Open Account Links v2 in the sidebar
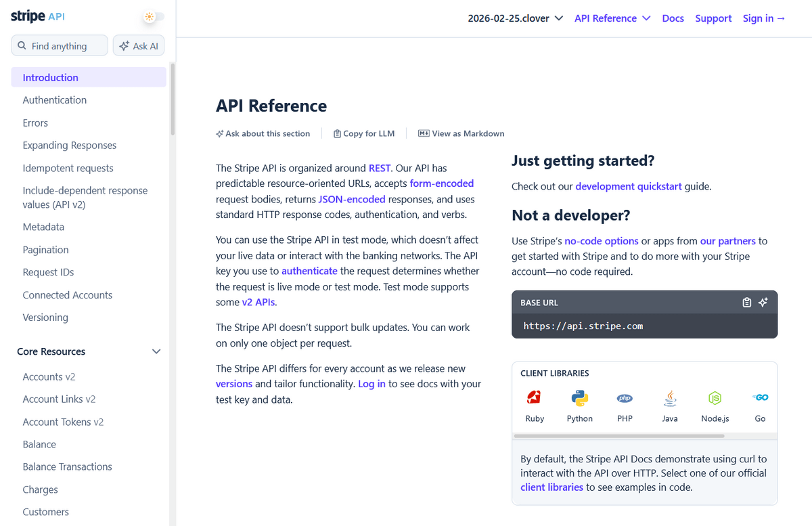The image size is (812, 526). (x=59, y=399)
